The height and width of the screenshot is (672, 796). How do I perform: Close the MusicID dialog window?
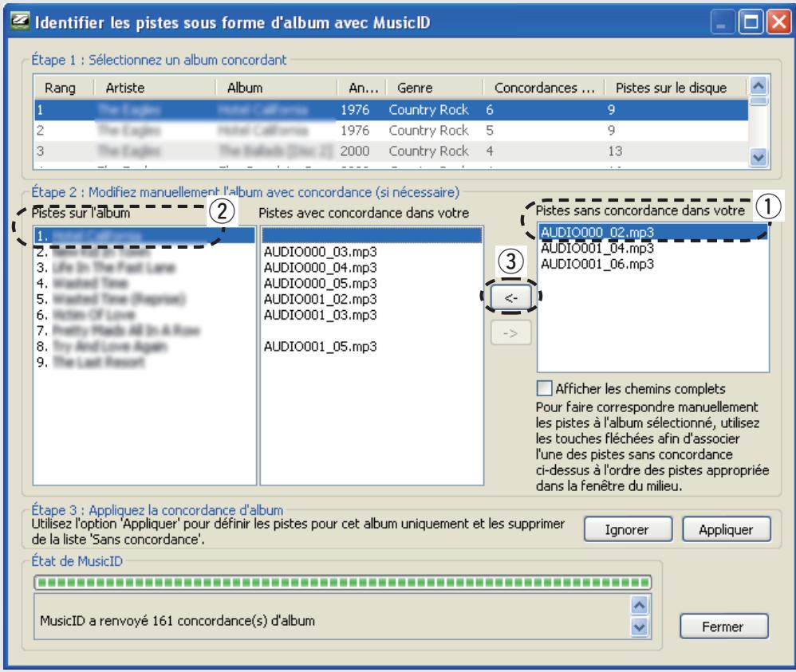(778, 22)
